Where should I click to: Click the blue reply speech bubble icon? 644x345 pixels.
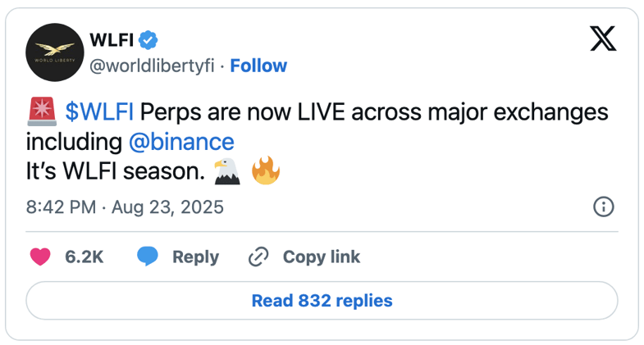(x=148, y=256)
